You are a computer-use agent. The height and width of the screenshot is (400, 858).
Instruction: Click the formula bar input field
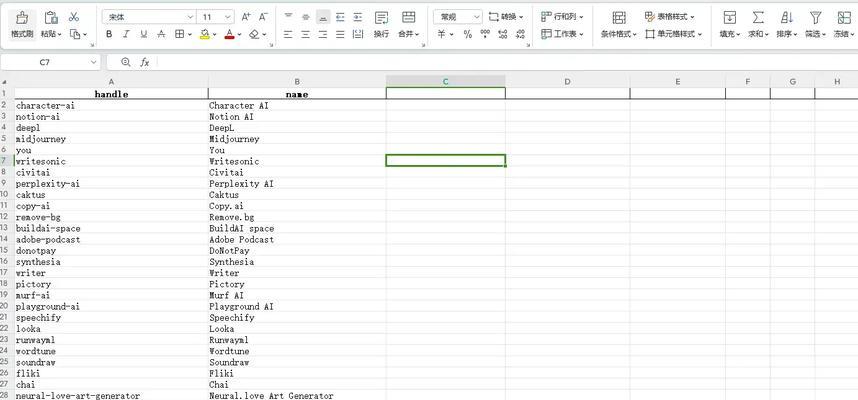point(507,62)
